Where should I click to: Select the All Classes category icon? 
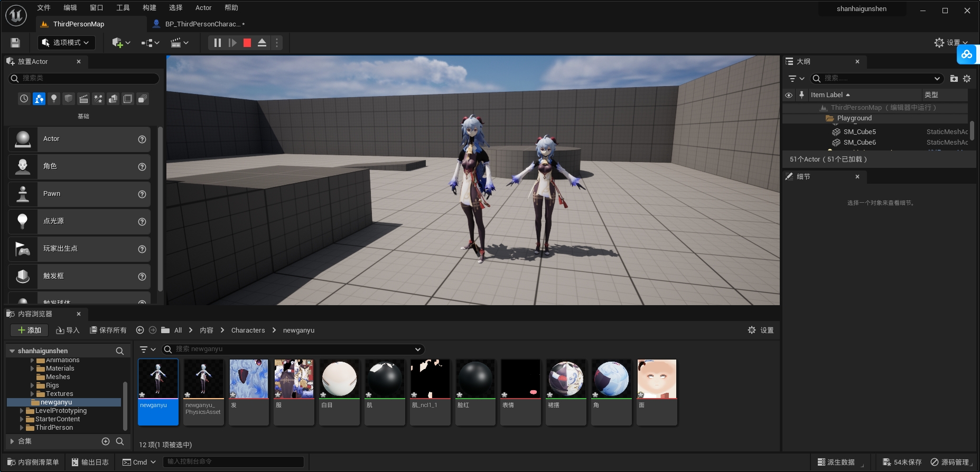click(x=143, y=99)
